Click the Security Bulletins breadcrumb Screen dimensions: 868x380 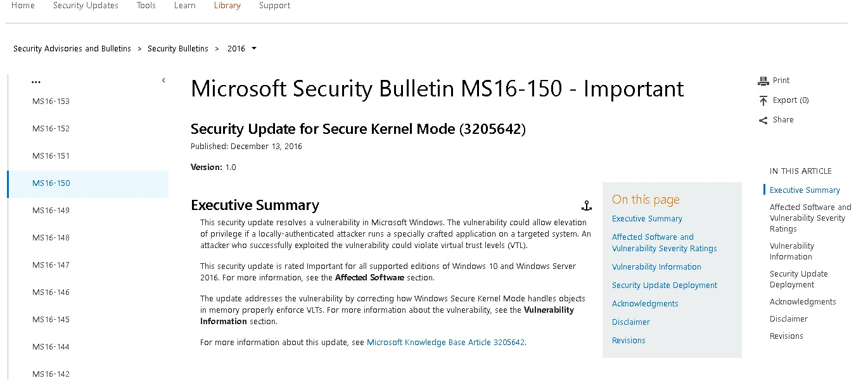tap(178, 49)
